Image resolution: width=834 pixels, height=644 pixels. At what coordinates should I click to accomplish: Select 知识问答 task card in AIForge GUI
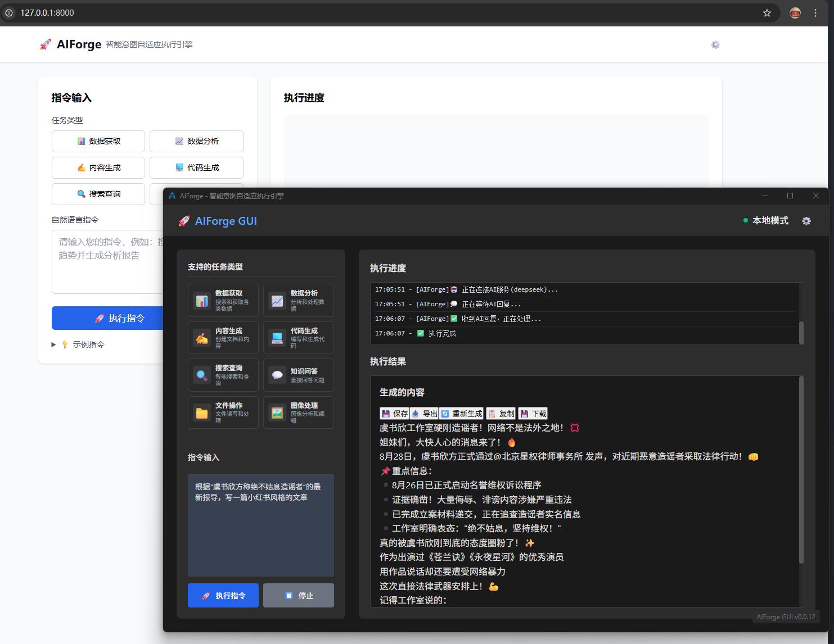click(299, 375)
